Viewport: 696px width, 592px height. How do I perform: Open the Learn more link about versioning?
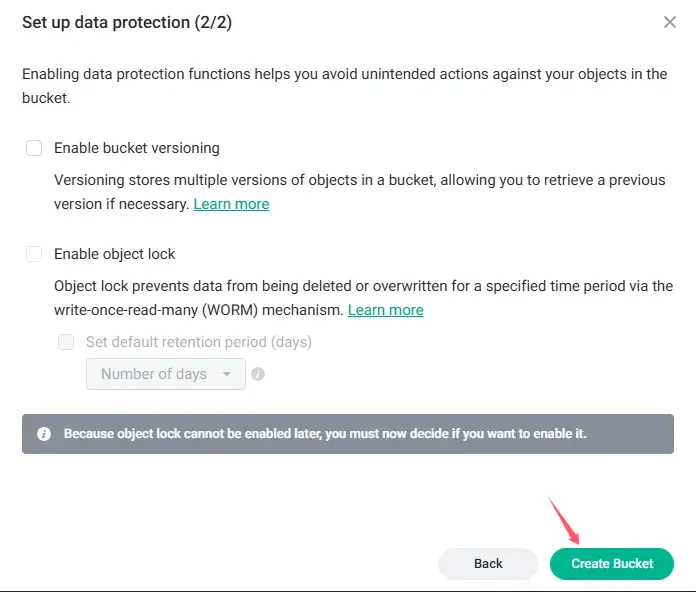pos(231,204)
